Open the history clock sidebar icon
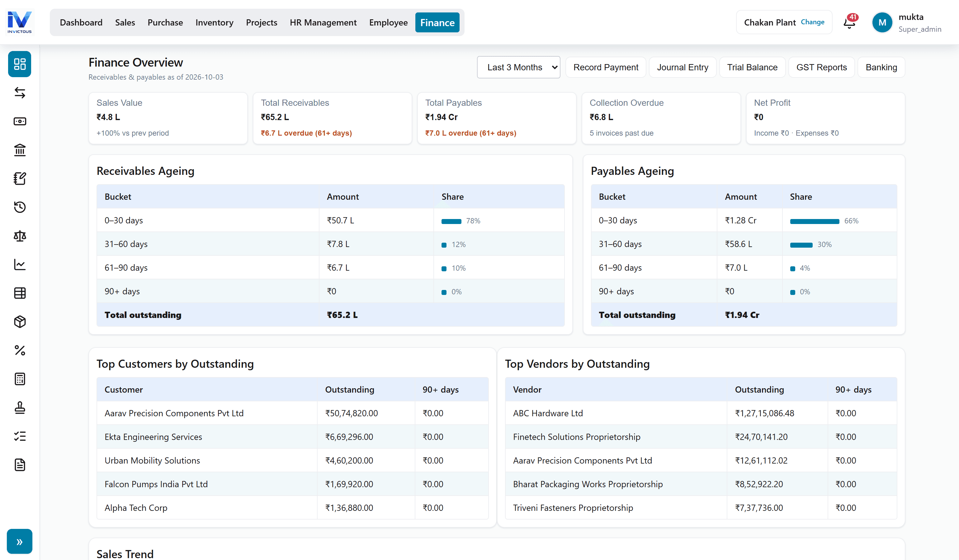This screenshot has width=959, height=560. coord(19,207)
